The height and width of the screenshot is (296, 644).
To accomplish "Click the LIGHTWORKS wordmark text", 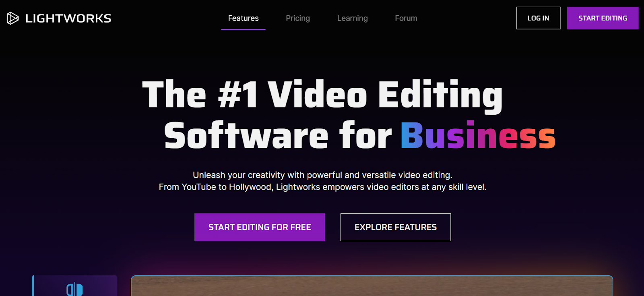I will pos(68,19).
